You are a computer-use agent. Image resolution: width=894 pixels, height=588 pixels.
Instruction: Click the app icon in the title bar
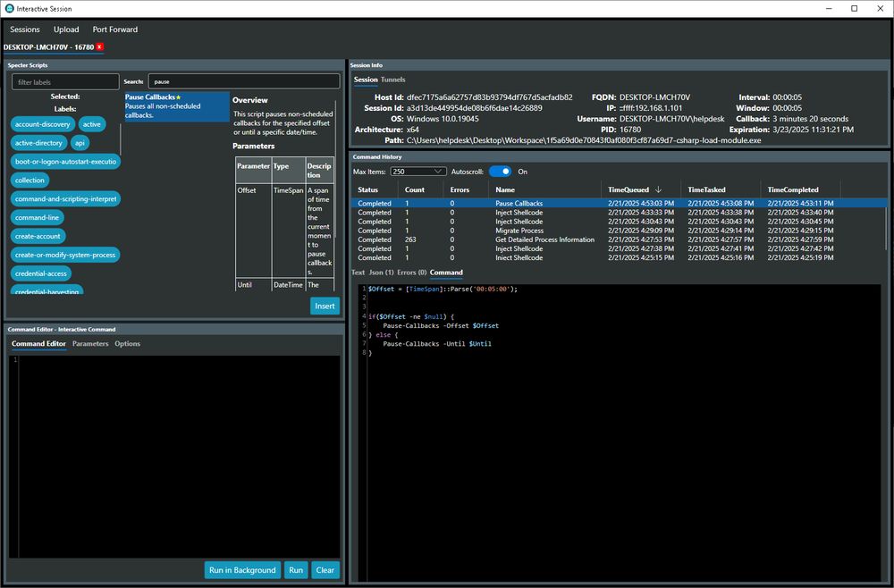coord(9,9)
